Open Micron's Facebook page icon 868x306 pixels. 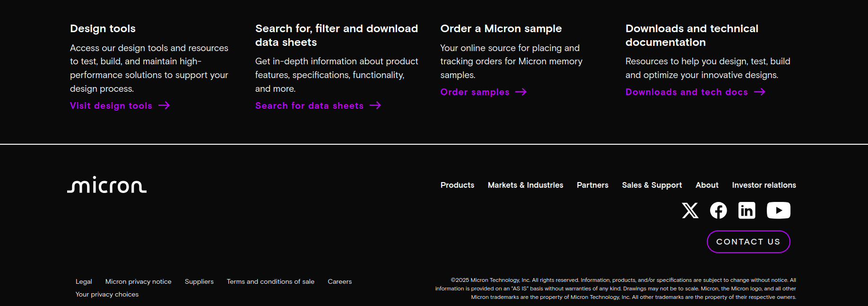coord(719,210)
